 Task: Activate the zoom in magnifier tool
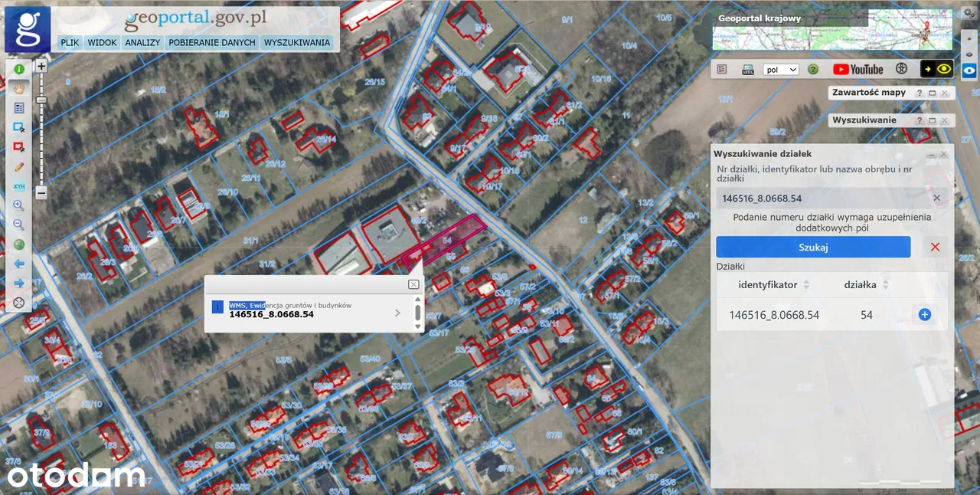coord(18,205)
